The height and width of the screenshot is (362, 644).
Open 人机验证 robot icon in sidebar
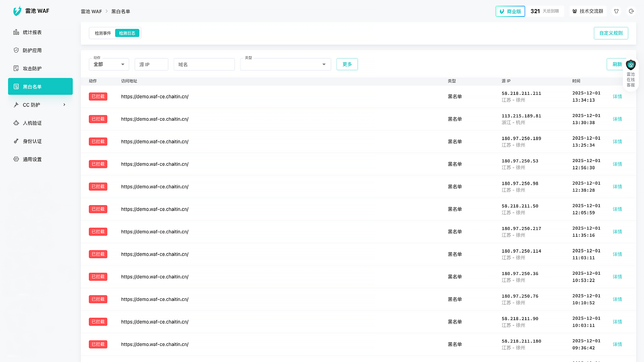16,123
